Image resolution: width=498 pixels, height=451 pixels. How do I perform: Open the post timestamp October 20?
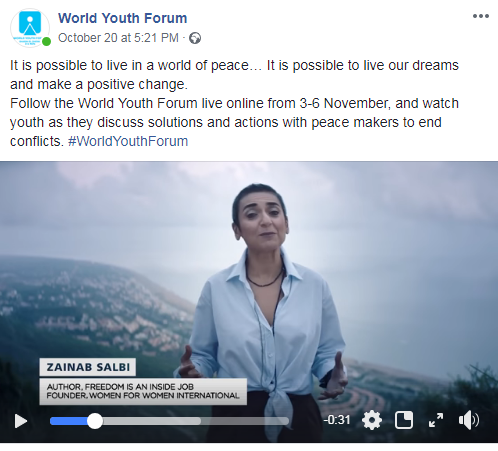(x=118, y=38)
